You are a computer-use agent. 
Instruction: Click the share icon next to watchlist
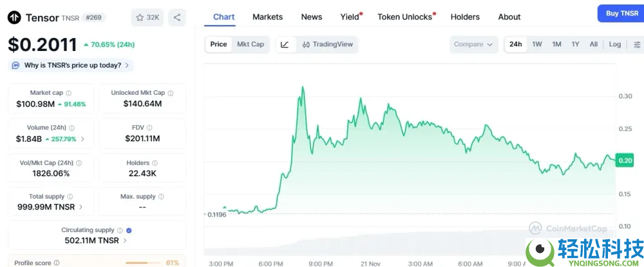click(176, 17)
